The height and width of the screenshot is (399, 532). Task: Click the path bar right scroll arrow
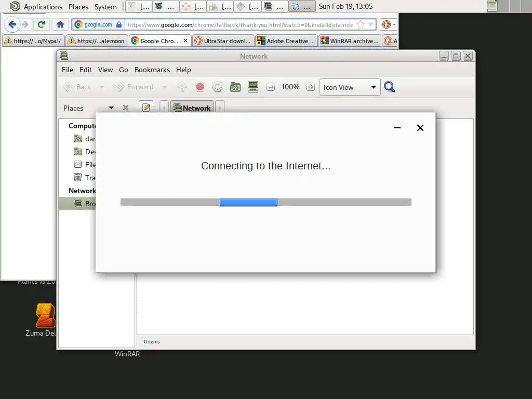click(220, 108)
